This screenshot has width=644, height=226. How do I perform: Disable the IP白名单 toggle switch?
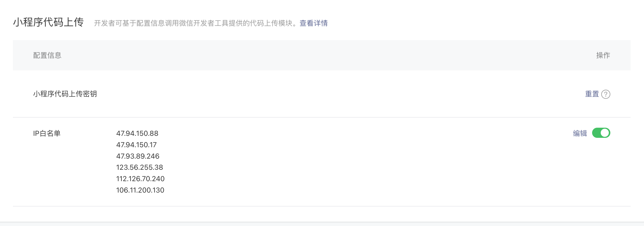[x=601, y=133]
